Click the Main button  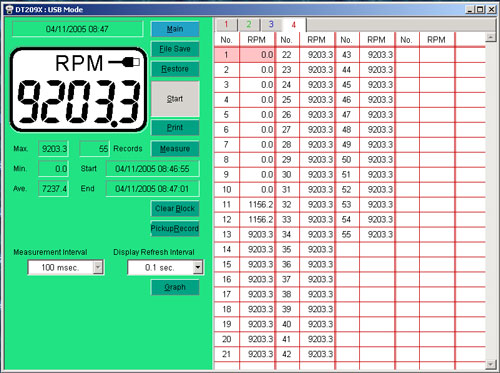175,29
